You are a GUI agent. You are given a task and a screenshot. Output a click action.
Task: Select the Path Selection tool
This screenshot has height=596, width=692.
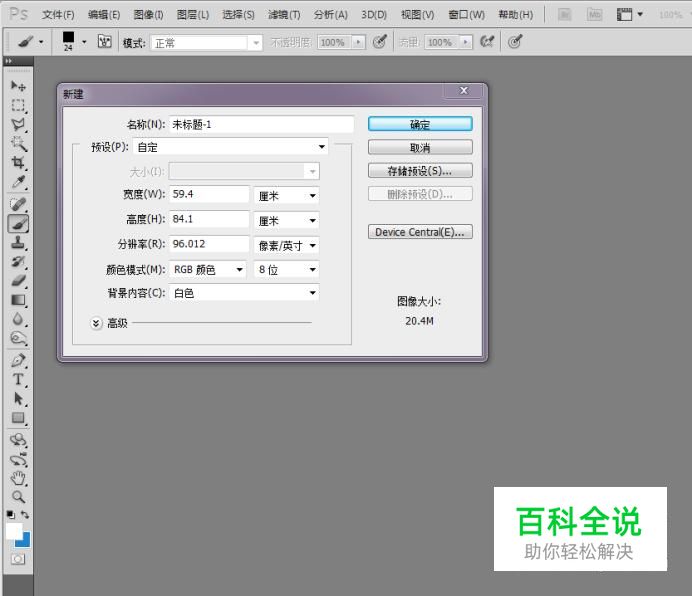tap(18, 399)
